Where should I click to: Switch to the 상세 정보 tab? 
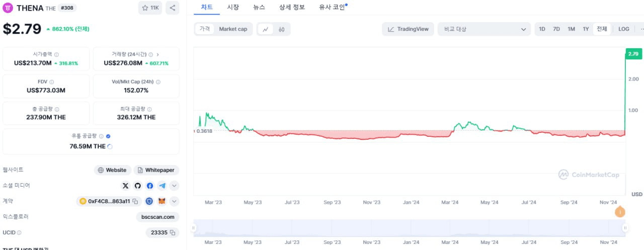[x=292, y=8]
